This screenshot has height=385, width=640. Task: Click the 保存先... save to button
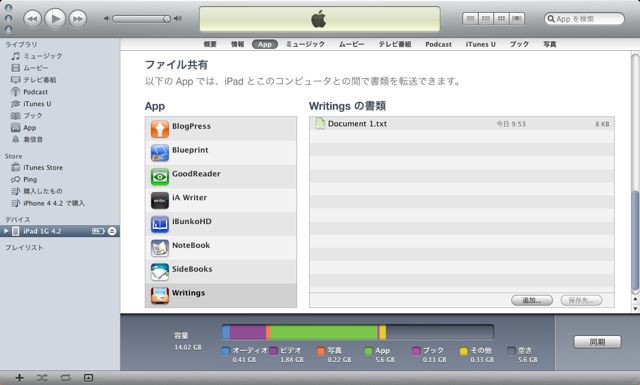click(x=581, y=300)
